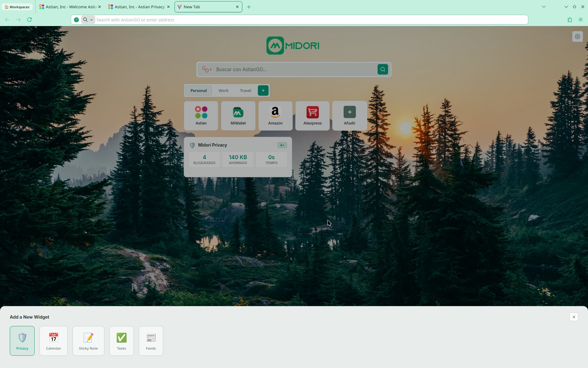Screen dimensions: 588x368
Task: Select the Tasks widget
Action: [x=121, y=341]
